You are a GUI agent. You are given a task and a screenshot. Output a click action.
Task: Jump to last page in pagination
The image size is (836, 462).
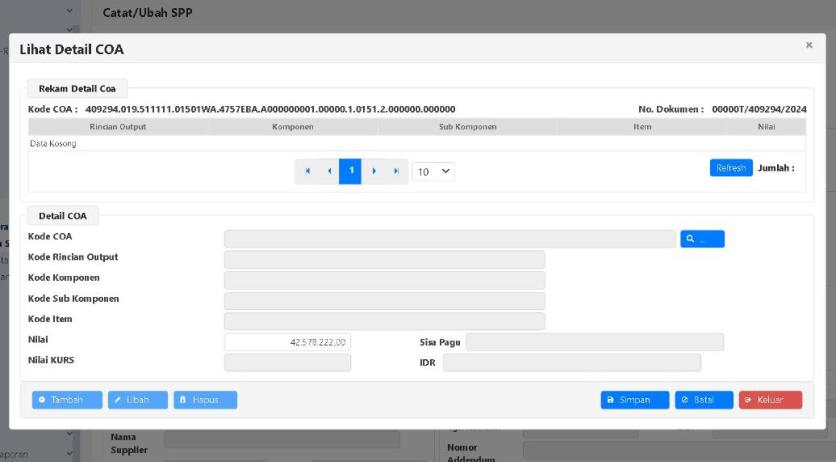[x=397, y=171]
